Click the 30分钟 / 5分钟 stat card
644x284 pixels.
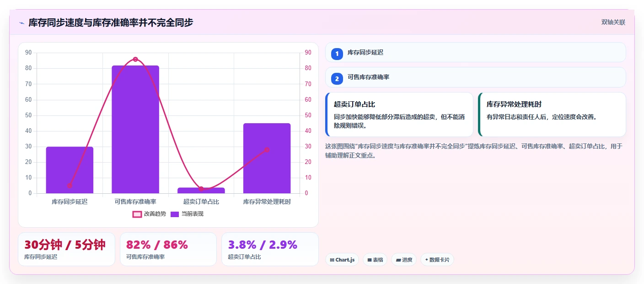66,249
